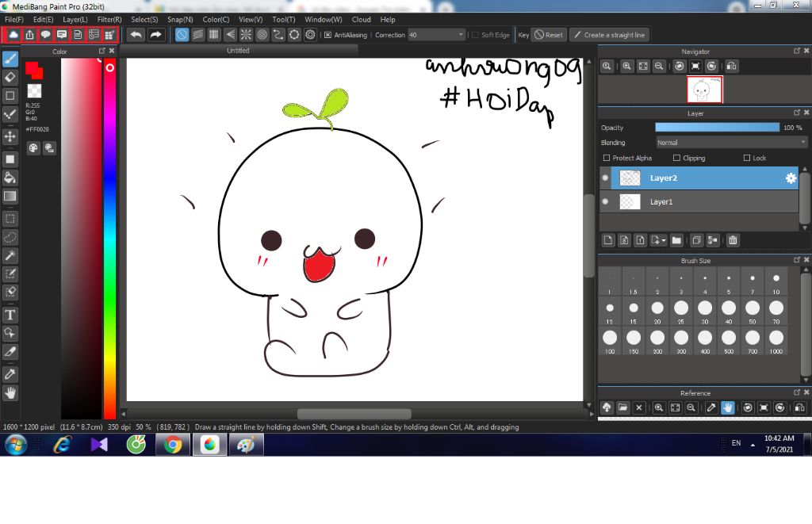
Task: Open snap settings gear icon
Action: coord(310,35)
